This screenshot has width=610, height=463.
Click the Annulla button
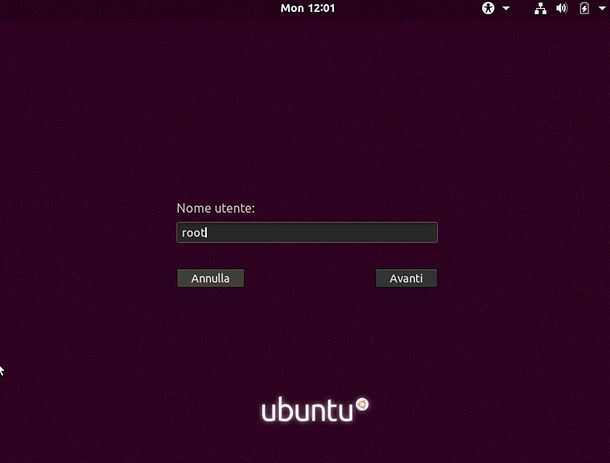click(x=210, y=278)
